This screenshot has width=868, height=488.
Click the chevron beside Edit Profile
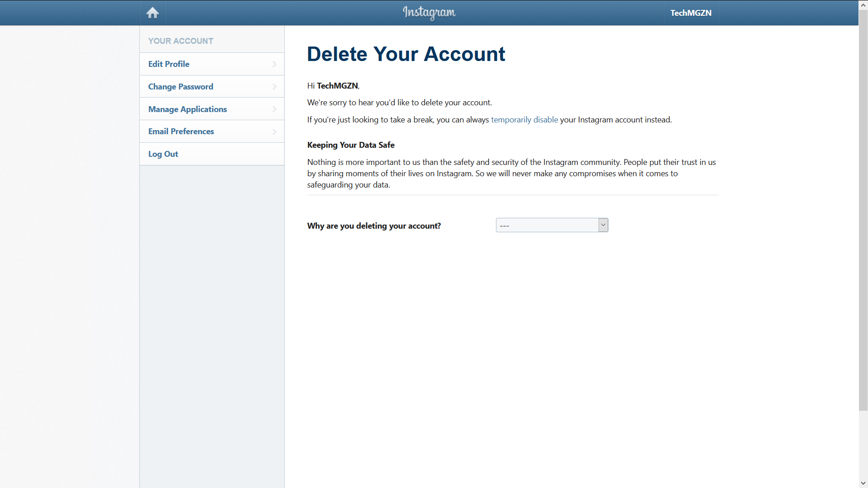[x=274, y=64]
